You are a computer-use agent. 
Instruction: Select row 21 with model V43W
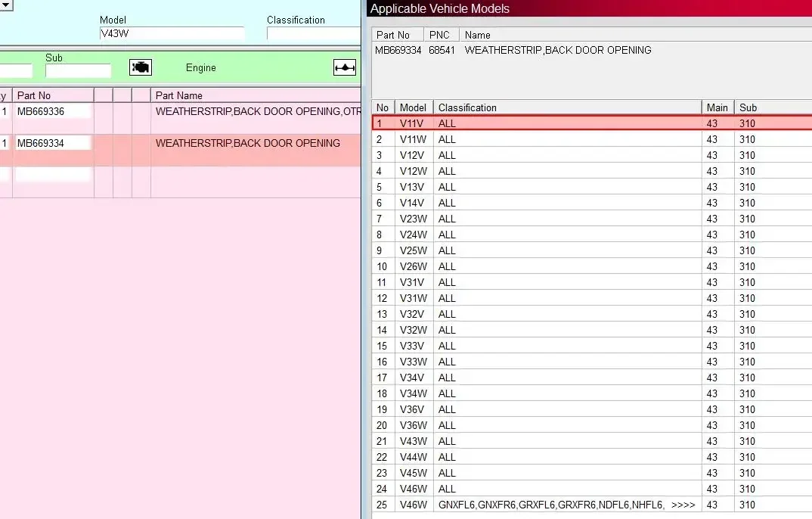coord(592,441)
